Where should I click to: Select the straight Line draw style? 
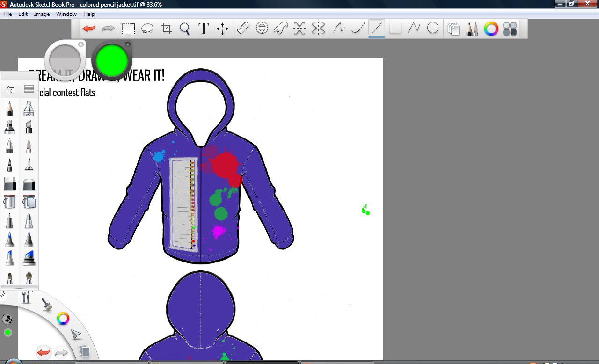click(x=377, y=28)
